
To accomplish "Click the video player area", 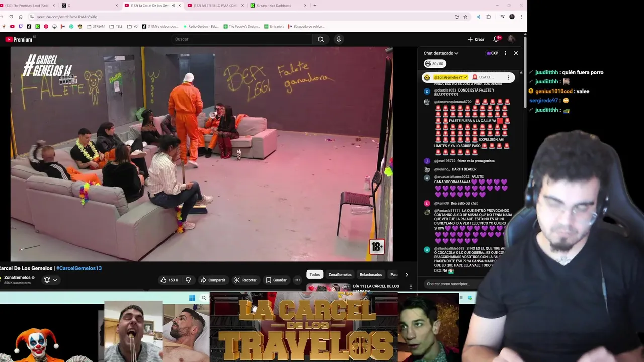I will coord(201,154).
